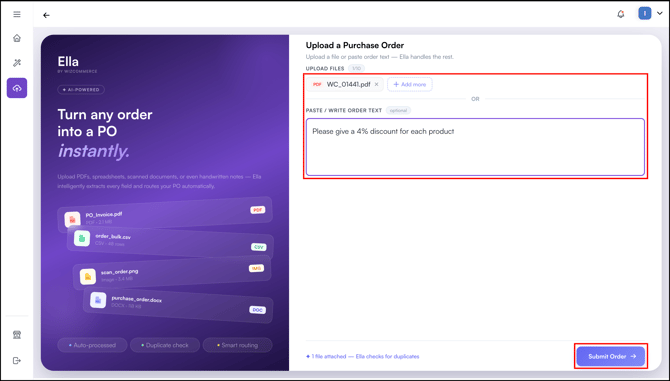Viewport: 670px width, 381px height.
Task: Click the purchase_order.docx sample card
Action: (x=178, y=305)
